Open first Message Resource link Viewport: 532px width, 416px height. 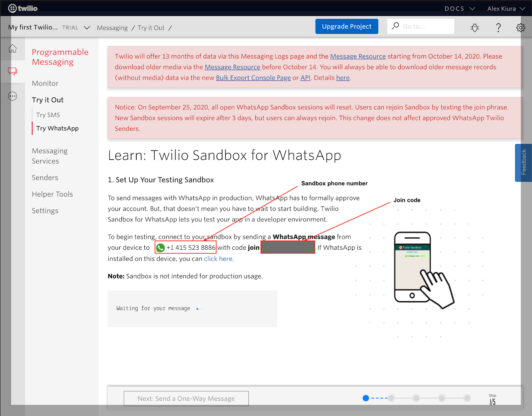(x=358, y=56)
